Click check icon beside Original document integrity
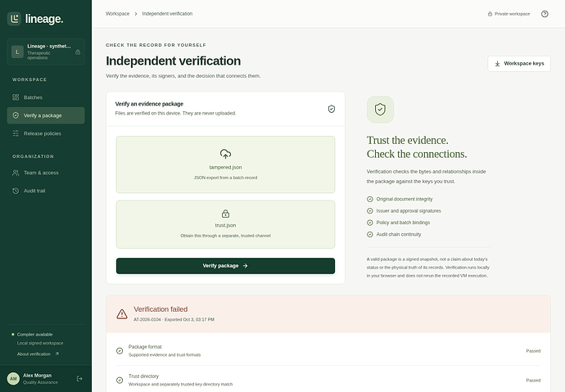 tap(369, 199)
